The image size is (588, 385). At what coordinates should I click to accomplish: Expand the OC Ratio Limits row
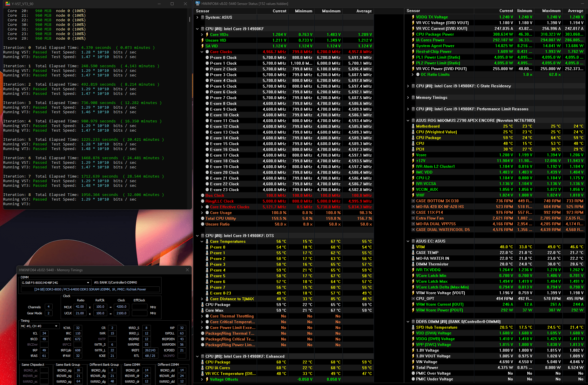coord(413,74)
